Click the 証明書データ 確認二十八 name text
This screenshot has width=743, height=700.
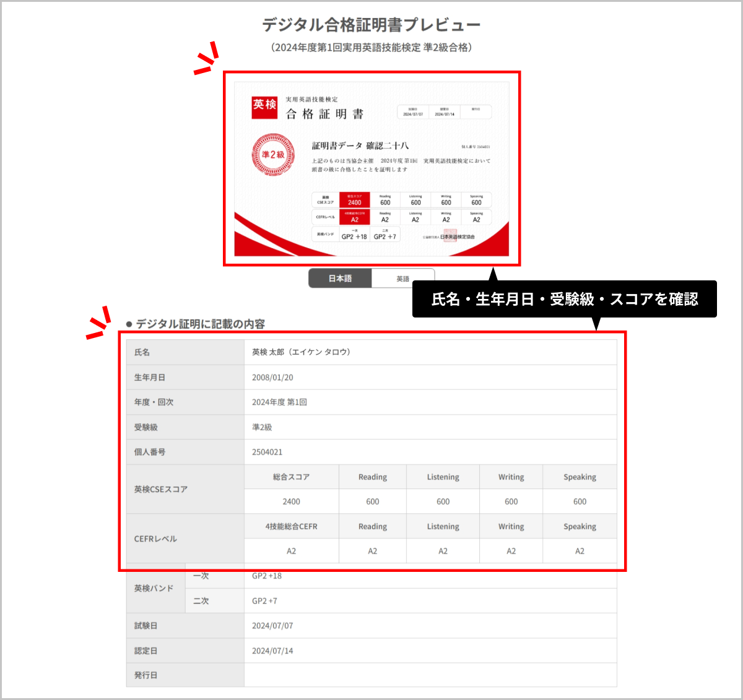click(x=362, y=145)
